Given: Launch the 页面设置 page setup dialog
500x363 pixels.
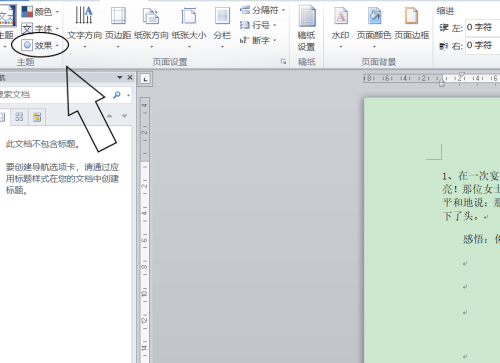Looking at the screenshot, I should pos(283,62).
